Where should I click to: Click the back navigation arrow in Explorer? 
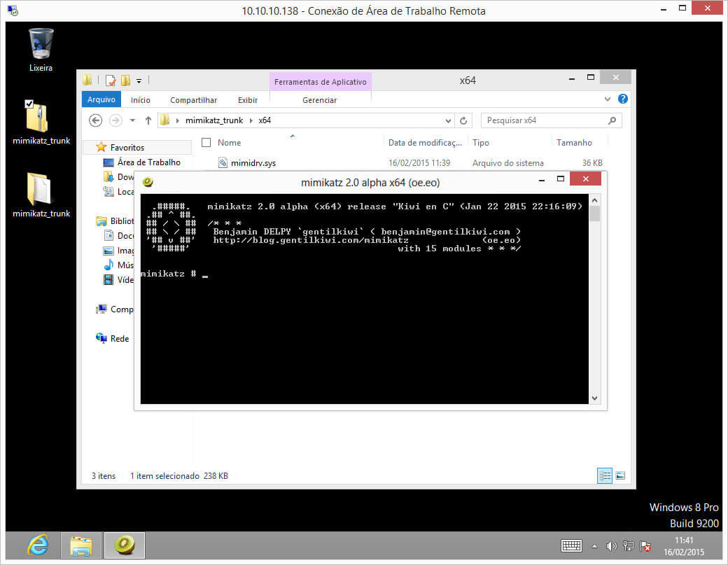95,120
